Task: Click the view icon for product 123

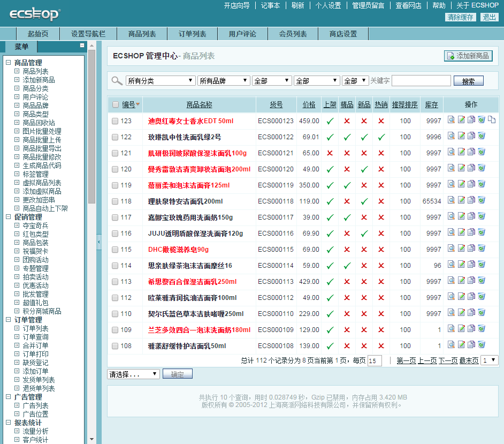Action: (x=451, y=121)
